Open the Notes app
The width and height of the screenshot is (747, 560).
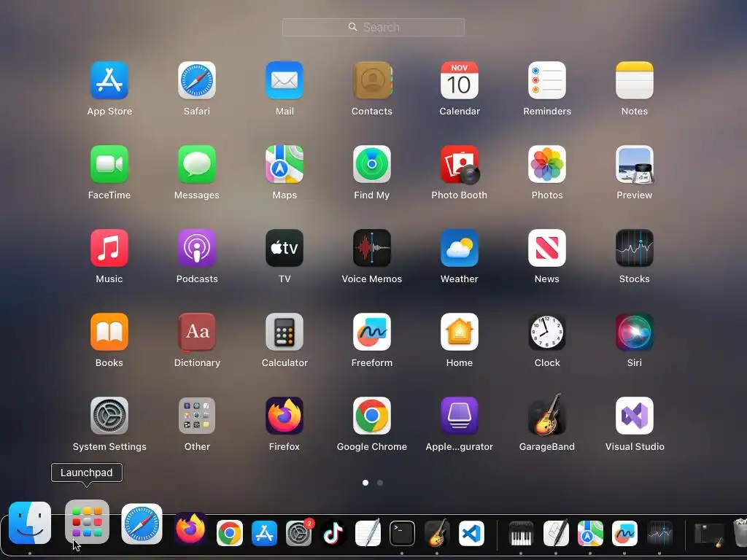coord(635,80)
